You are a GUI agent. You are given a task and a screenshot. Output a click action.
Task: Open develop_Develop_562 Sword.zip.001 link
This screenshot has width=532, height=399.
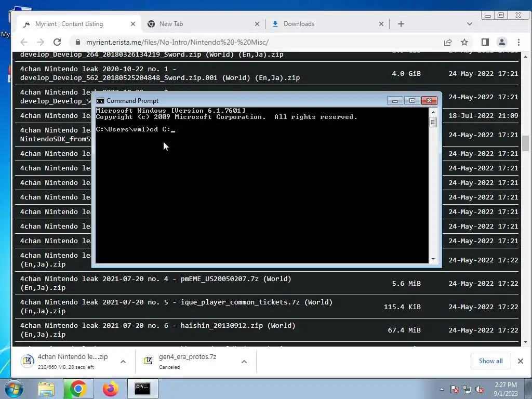tap(160, 73)
